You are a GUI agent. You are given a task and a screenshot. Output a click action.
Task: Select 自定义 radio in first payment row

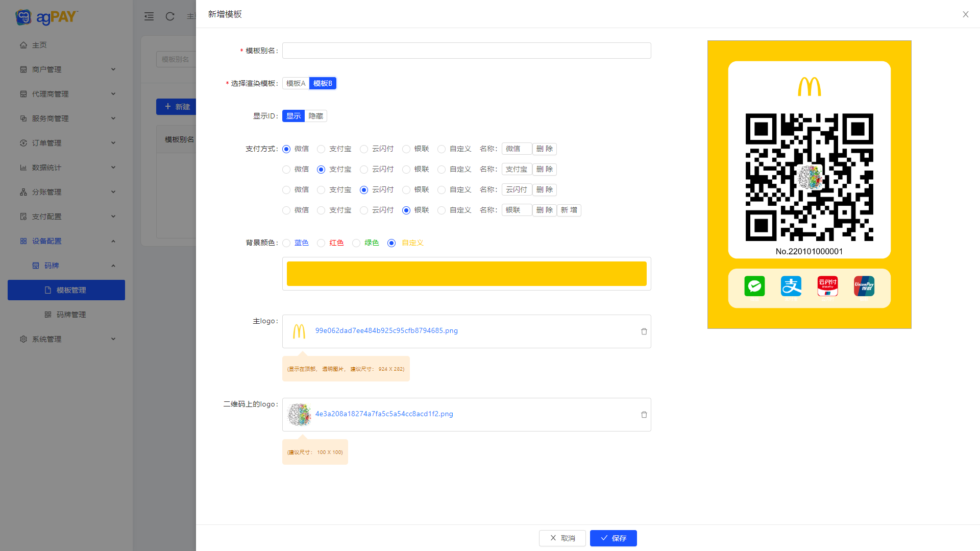[442, 149]
